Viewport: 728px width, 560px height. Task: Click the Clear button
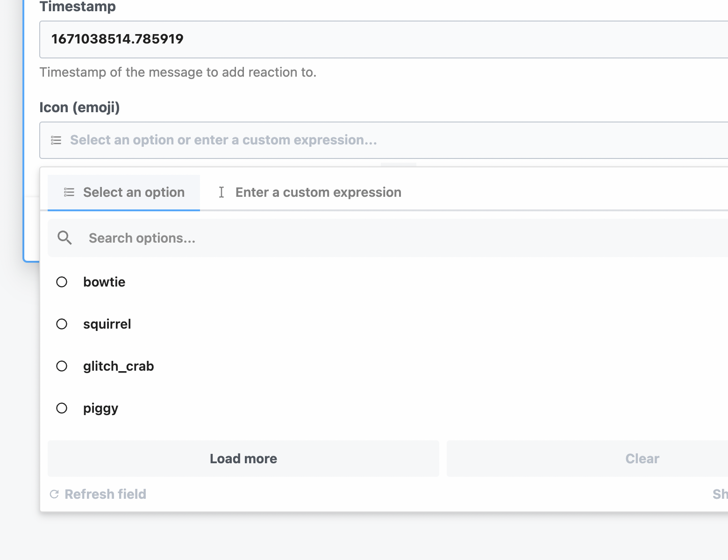click(x=642, y=459)
